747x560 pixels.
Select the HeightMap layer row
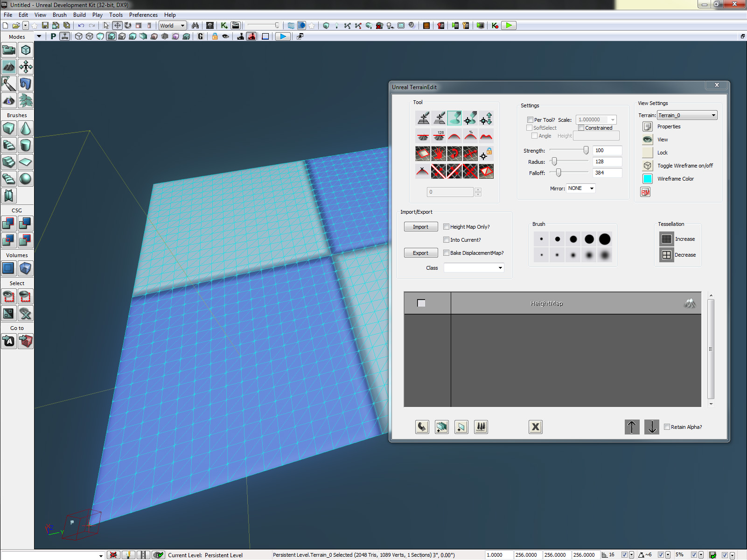tap(552, 303)
